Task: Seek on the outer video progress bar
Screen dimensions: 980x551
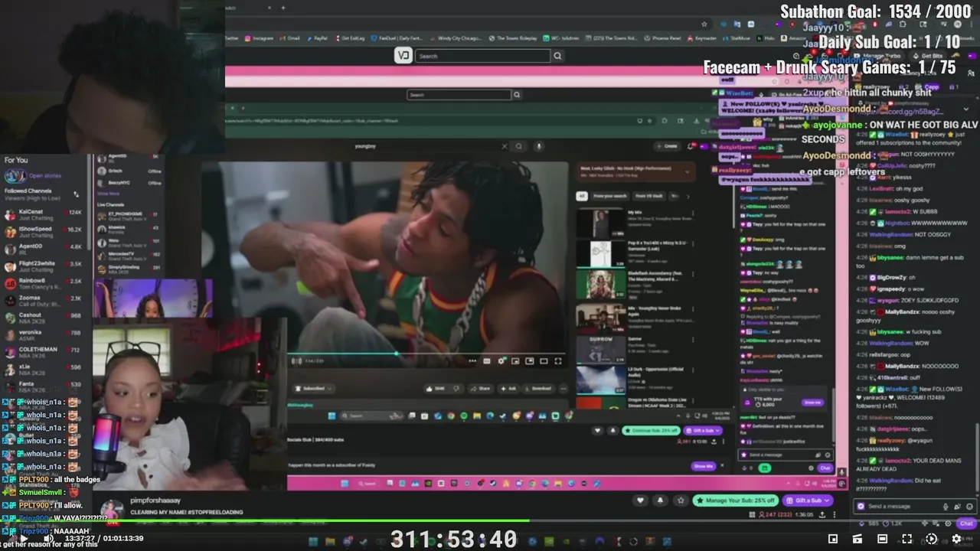Action: 490,520
